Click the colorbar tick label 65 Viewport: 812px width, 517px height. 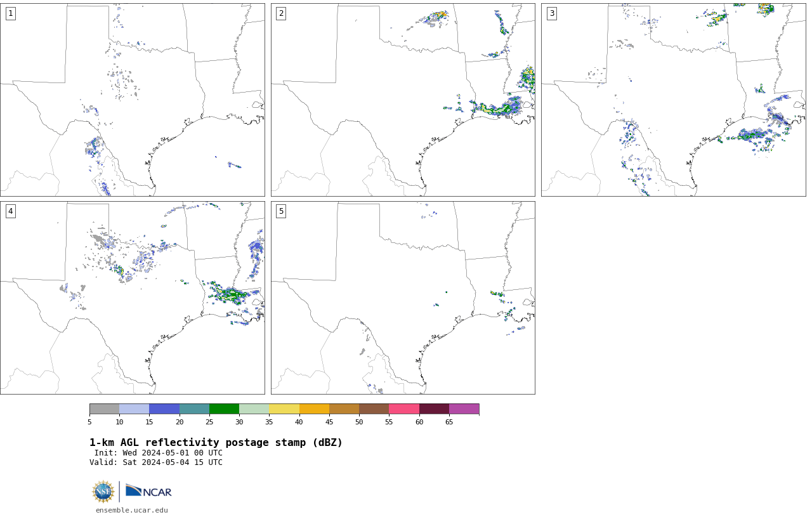tap(449, 422)
